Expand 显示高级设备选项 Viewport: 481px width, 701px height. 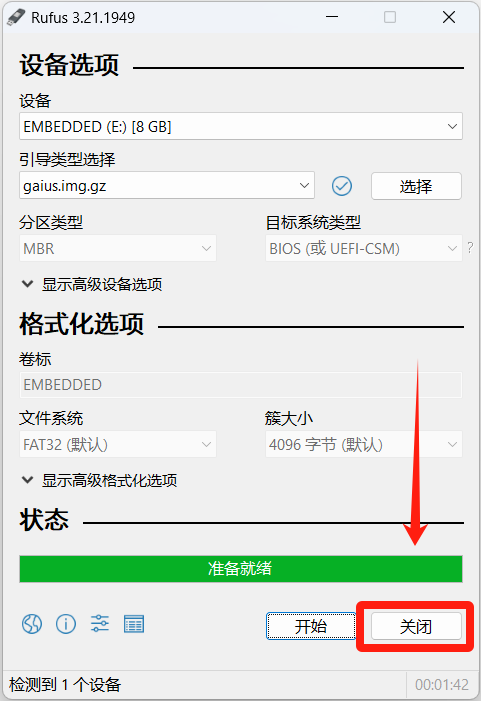[x=92, y=284]
